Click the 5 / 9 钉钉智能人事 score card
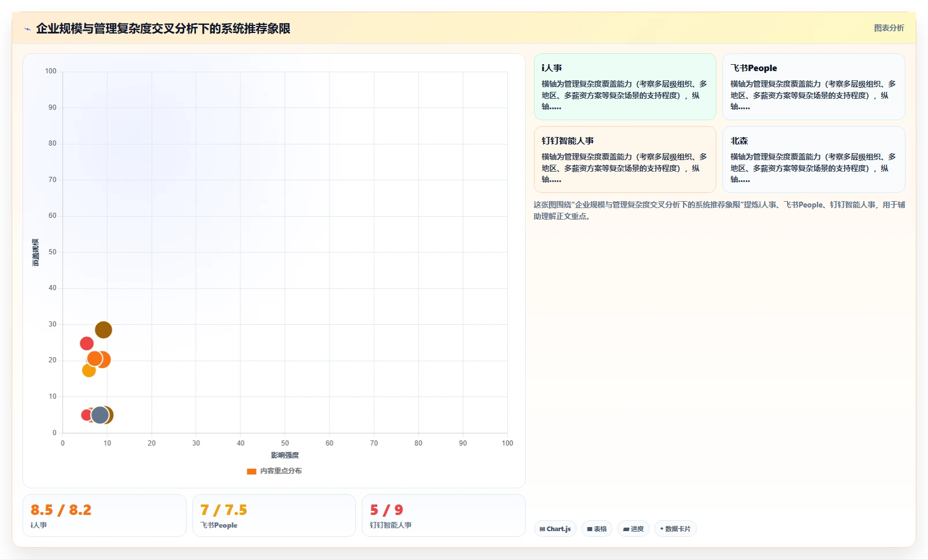 443,516
